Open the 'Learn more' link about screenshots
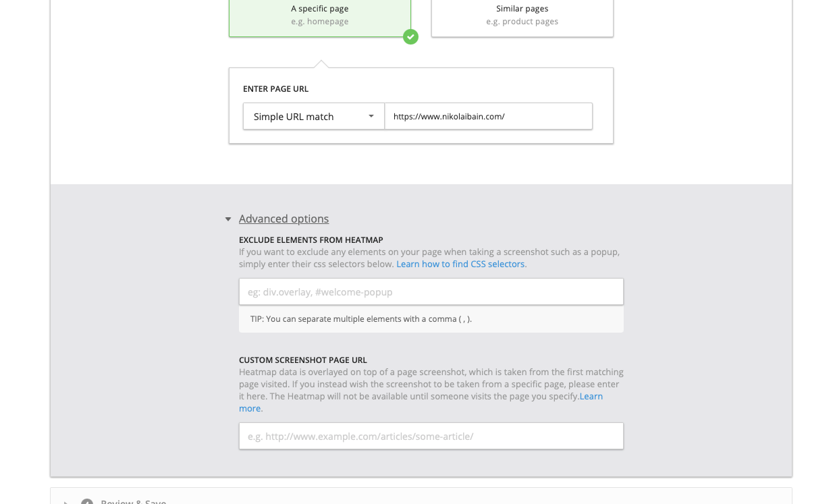Viewport: 835px width, 504px height. tap(591, 397)
